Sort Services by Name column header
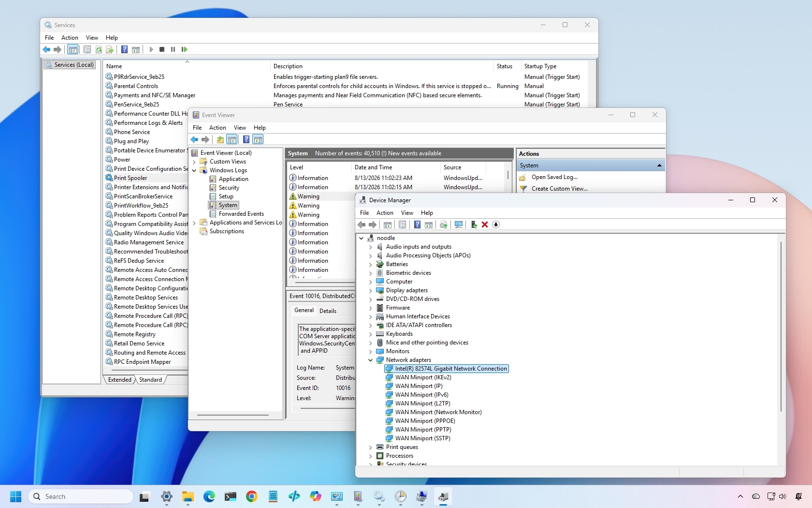This screenshot has width=812, height=508. click(187, 66)
